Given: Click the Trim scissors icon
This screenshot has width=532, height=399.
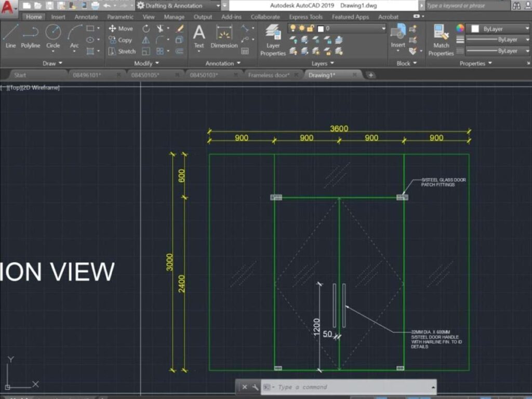Looking at the screenshot, I should point(160,29).
